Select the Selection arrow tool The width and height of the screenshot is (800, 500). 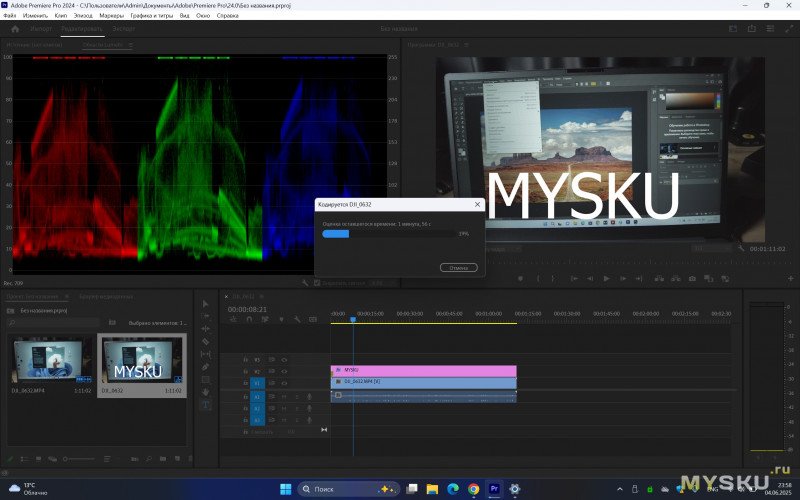[206, 304]
